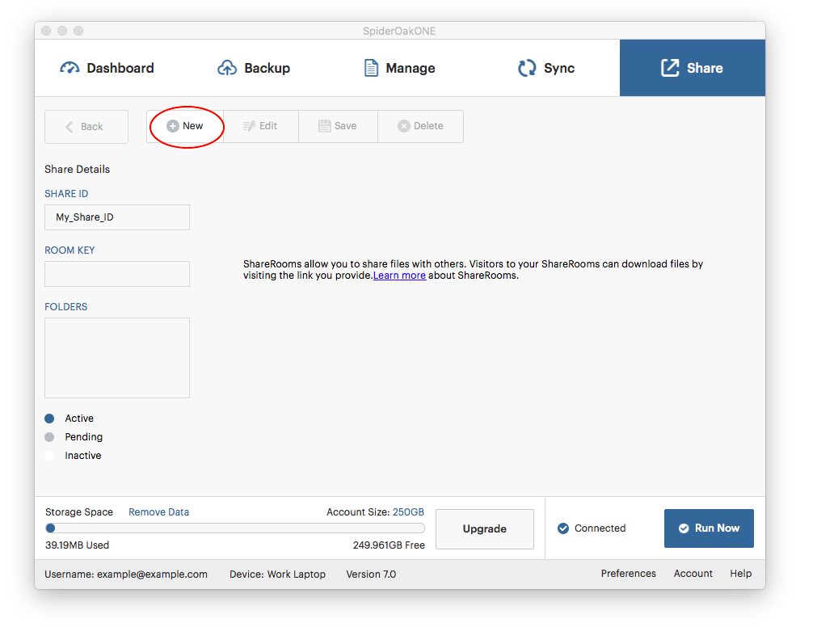Click the Upgrade button
817x644 pixels.
(485, 528)
